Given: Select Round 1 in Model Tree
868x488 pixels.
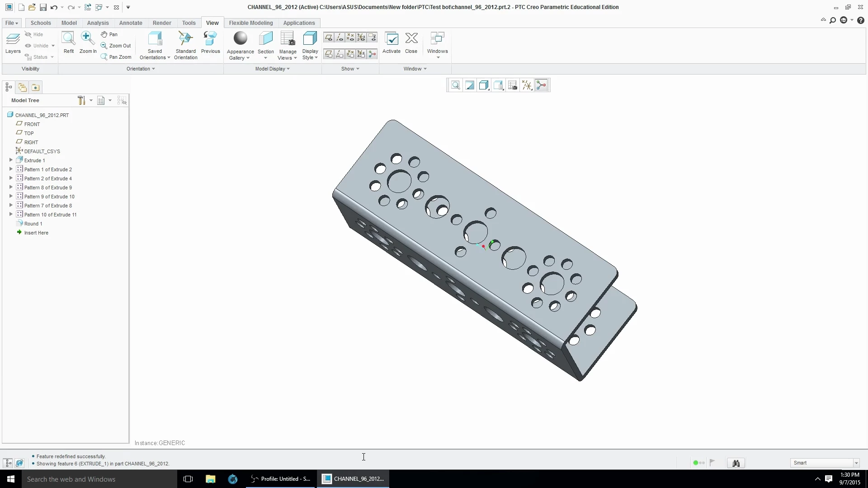Looking at the screenshot, I should (x=33, y=224).
